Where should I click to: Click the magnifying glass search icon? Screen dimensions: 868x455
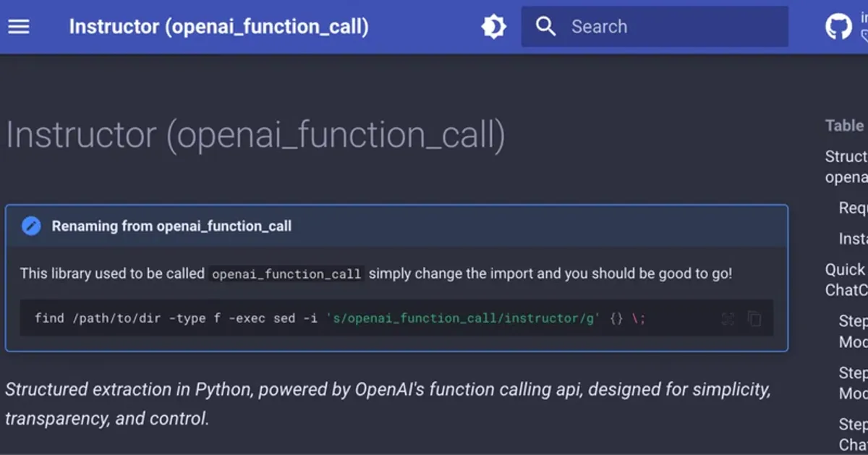pyautogui.click(x=546, y=27)
